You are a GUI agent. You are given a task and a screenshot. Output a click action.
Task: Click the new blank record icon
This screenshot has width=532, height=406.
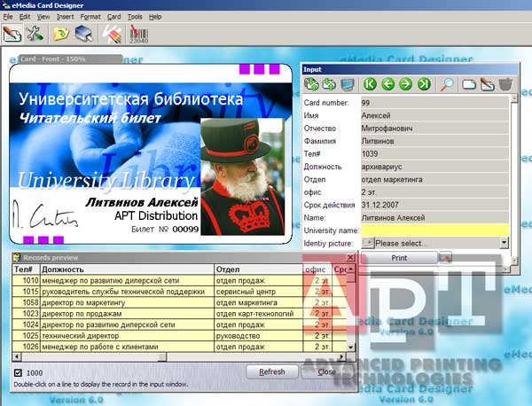click(469, 84)
